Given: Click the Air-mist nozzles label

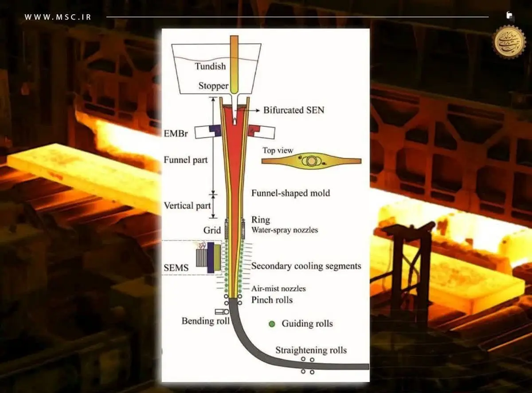Looking at the screenshot, I should (278, 288).
